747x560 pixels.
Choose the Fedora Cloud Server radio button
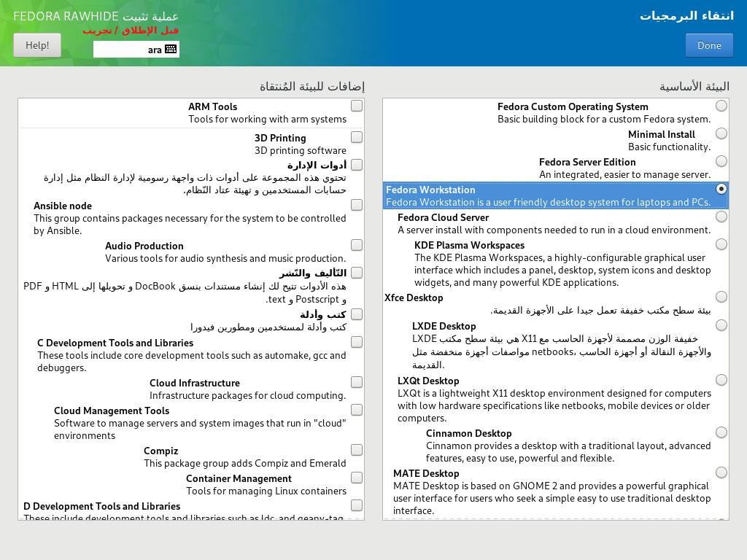click(721, 217)
